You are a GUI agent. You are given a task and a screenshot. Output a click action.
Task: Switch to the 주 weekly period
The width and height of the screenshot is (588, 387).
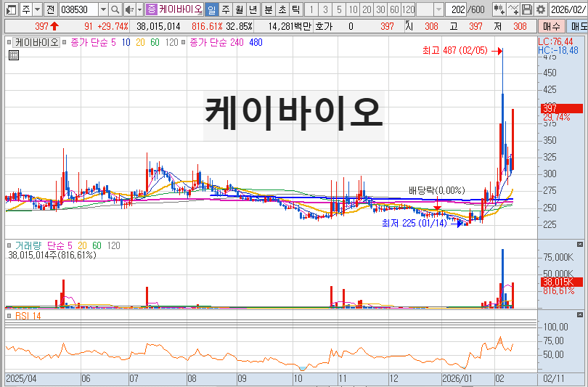pyautogui.click(x=225, y=9)
